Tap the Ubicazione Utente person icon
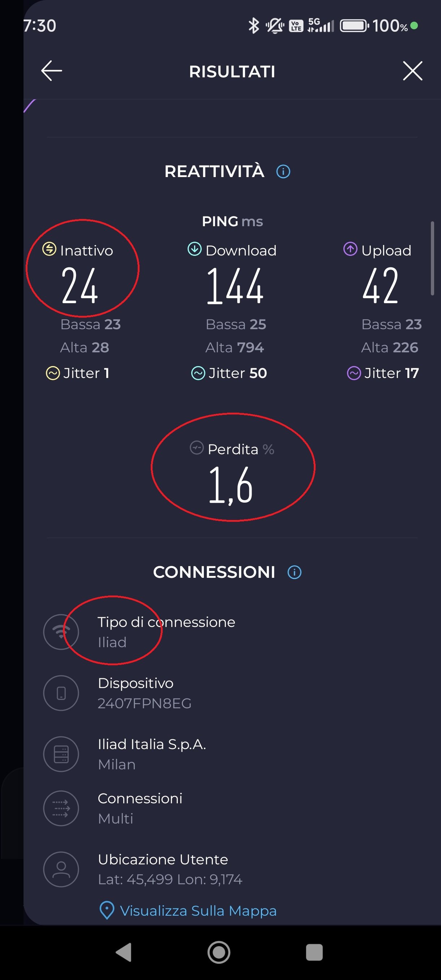 click(61, 869)
